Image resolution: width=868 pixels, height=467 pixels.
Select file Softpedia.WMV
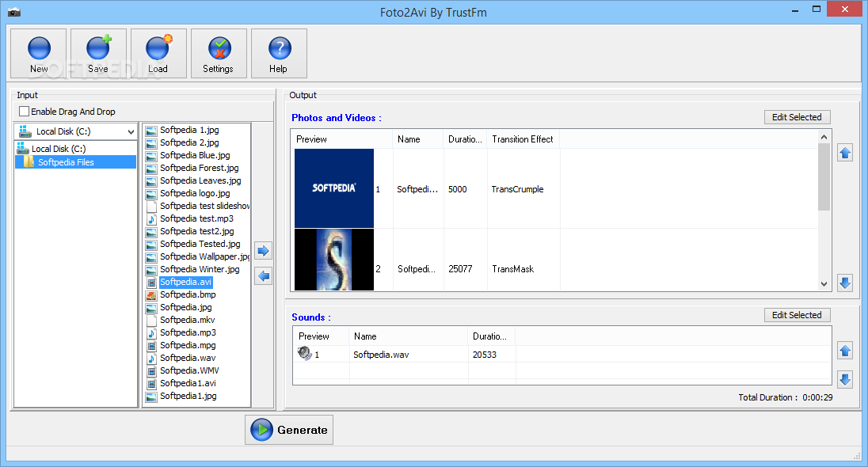(x=189, y=371)
